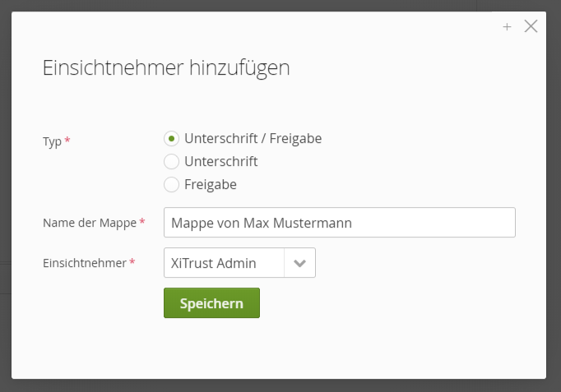Click the red asterisk beside Name der Mappe

[x=142, y=222]
